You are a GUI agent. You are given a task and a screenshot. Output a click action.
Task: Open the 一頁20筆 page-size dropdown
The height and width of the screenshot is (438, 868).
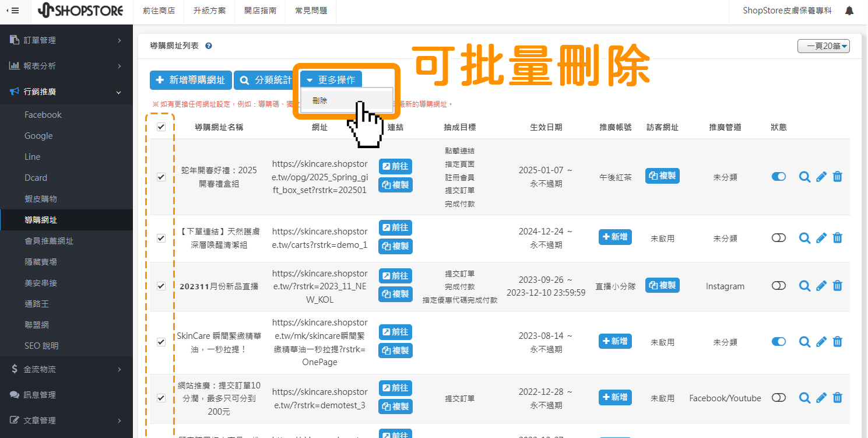point(823,45)
